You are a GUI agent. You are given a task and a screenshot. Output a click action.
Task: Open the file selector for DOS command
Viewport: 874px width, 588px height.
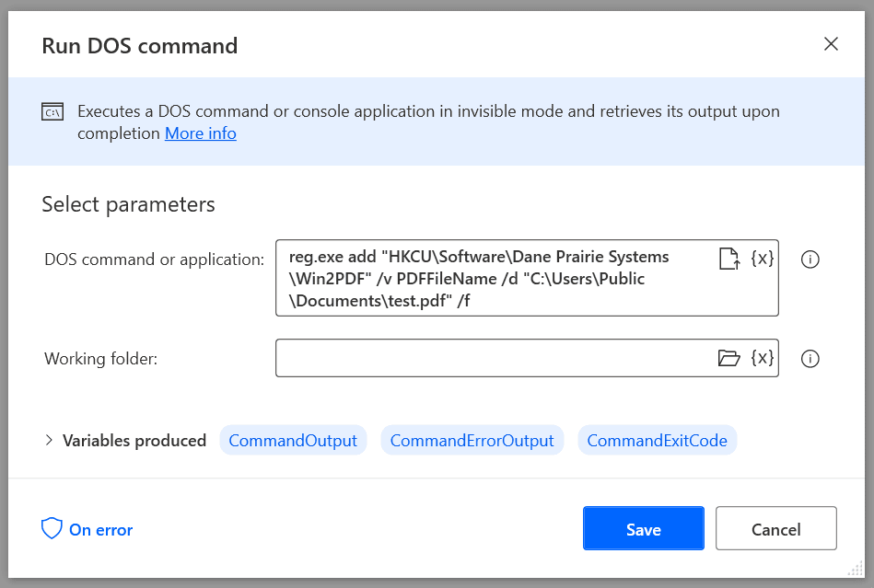click(728, 259)
